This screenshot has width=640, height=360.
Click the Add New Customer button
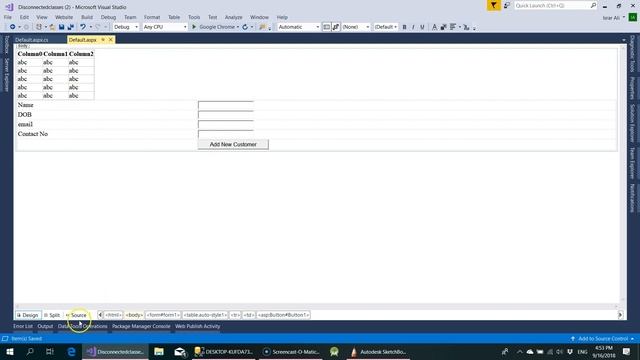233,144
